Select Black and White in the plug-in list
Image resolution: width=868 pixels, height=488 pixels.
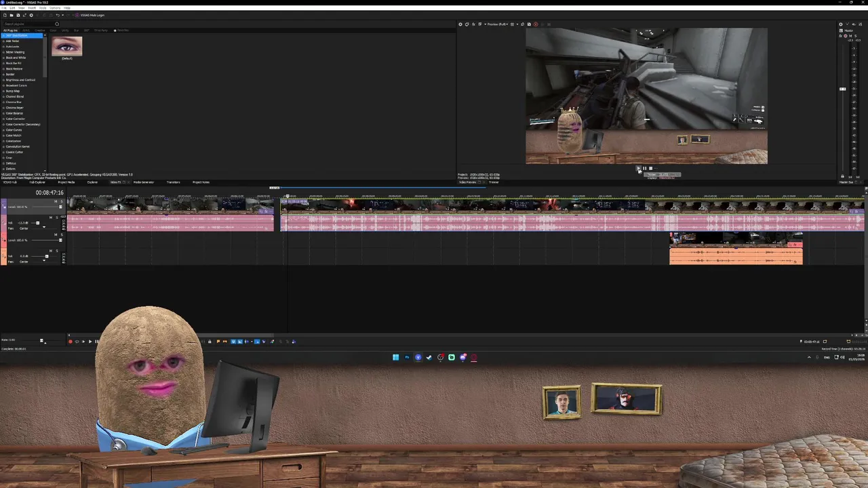(16, 58)
